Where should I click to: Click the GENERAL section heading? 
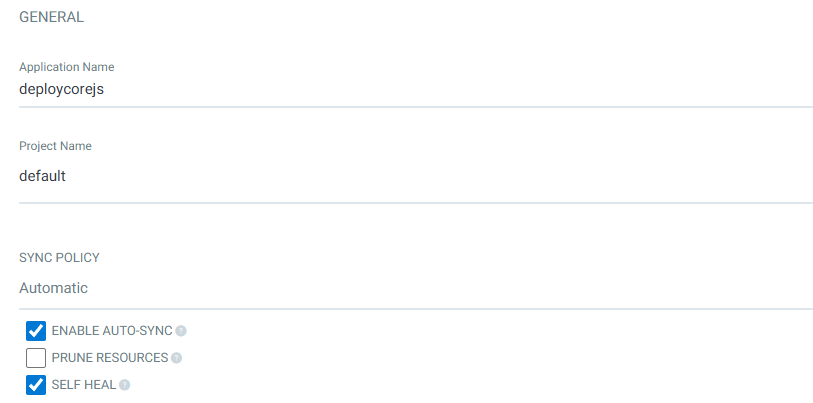tap(51, 17)
